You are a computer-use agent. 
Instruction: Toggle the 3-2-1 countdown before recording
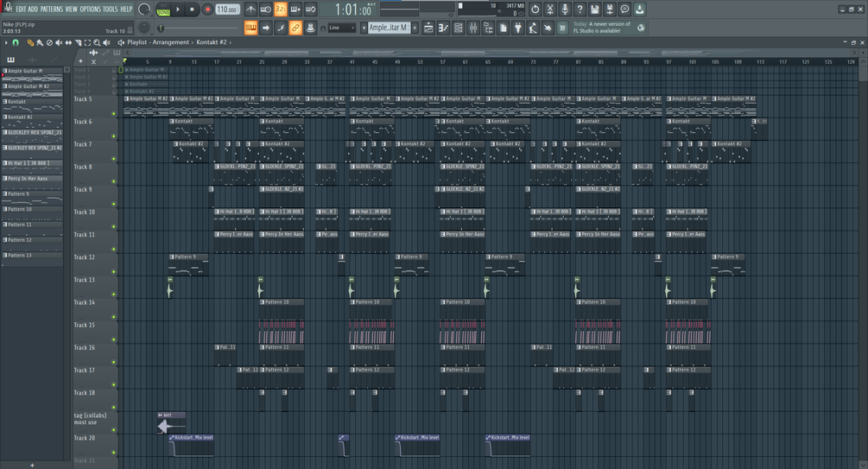[x=281, y=10]
